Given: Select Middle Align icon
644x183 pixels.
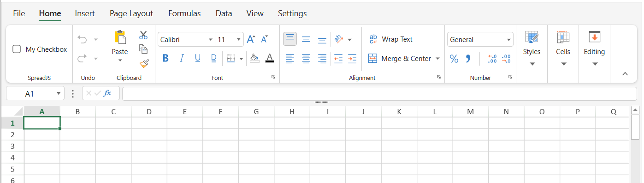Looking at the screenshot, I should tap(306, 39).
